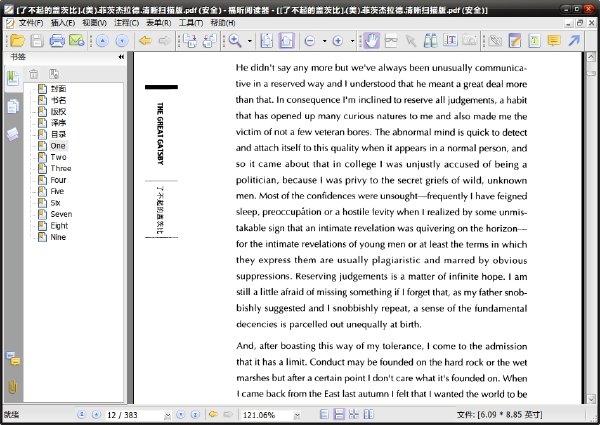Open the zoom in dropdown arrow
The height and width of the screenshot is (425, 600).
tap(352, 41)
